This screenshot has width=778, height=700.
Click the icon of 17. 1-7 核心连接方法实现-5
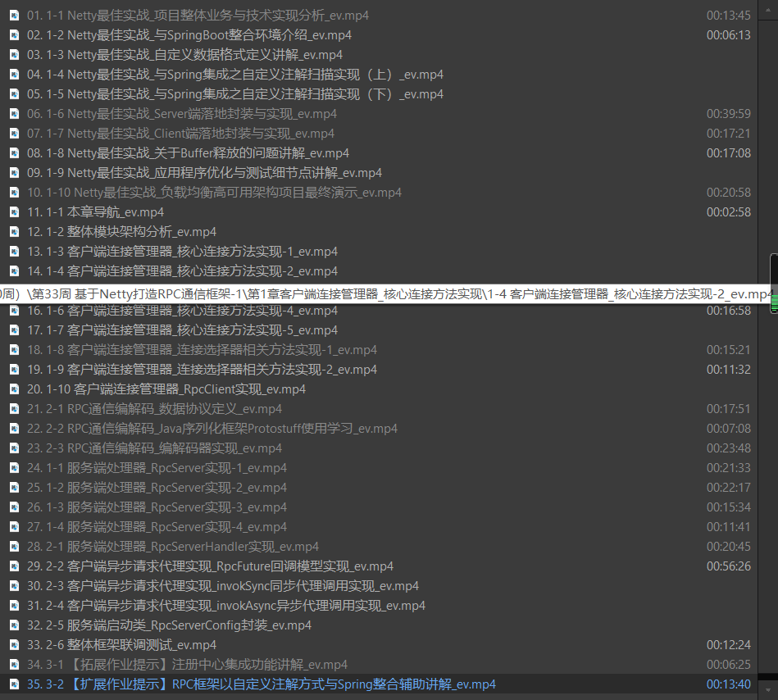[15, 330]
